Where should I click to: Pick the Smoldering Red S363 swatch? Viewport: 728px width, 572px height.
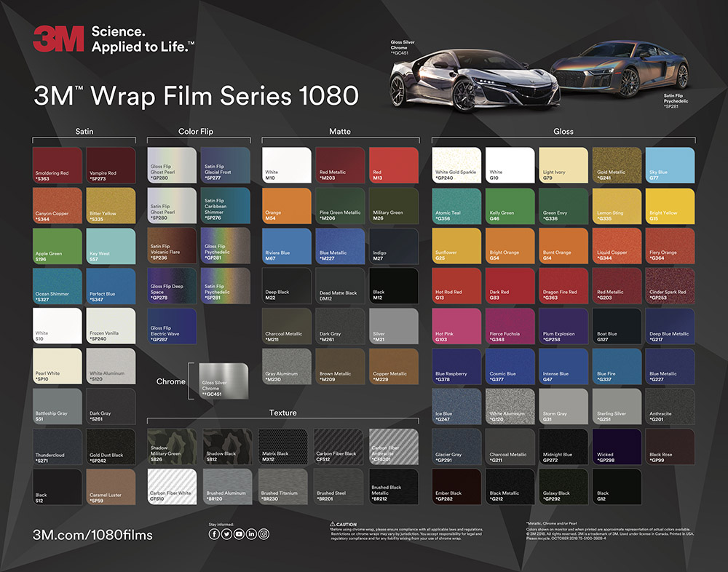pos(57,165)
